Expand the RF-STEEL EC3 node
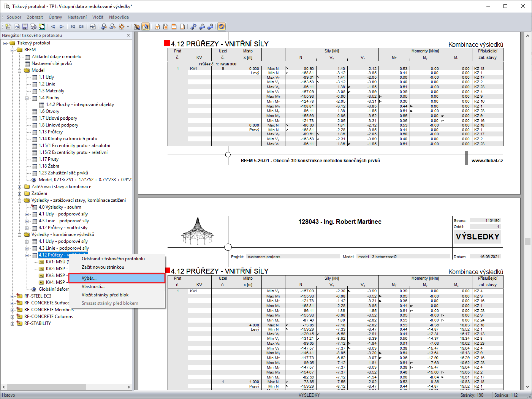Image resolution: width=532 pixels, height=399 pixels. (x=13, y=296)
